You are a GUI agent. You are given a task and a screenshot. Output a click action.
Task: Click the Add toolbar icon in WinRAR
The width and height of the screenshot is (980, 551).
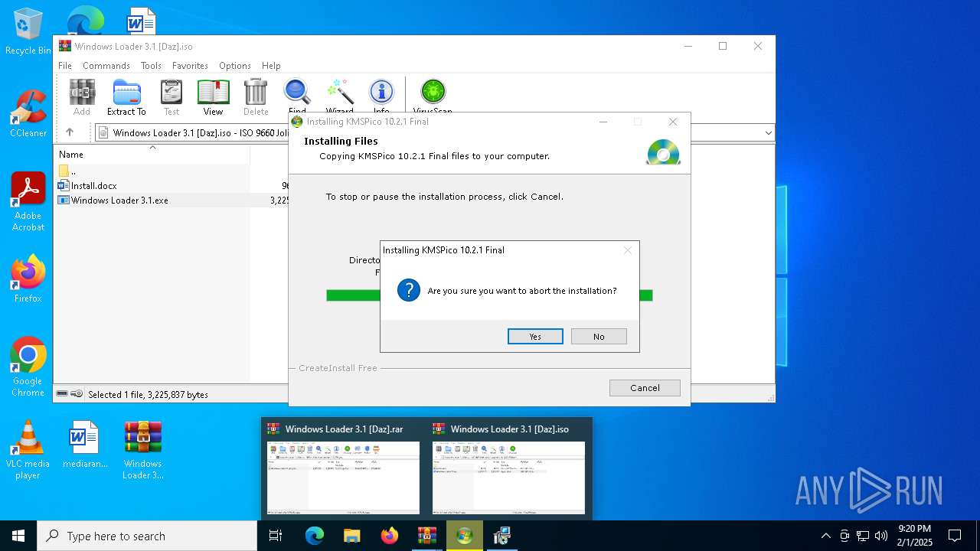pos(82,97)
